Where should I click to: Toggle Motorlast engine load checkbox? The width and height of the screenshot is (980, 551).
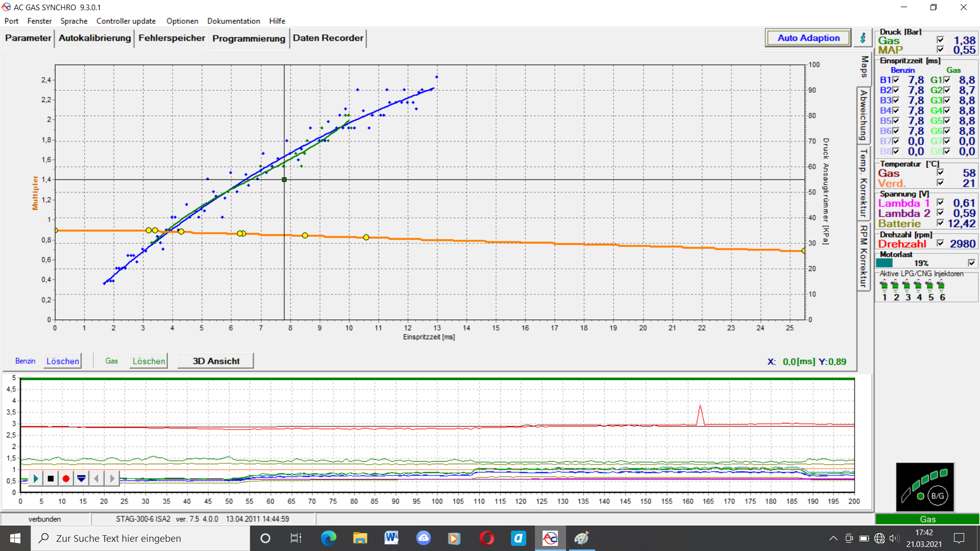(x=971, y=263)
